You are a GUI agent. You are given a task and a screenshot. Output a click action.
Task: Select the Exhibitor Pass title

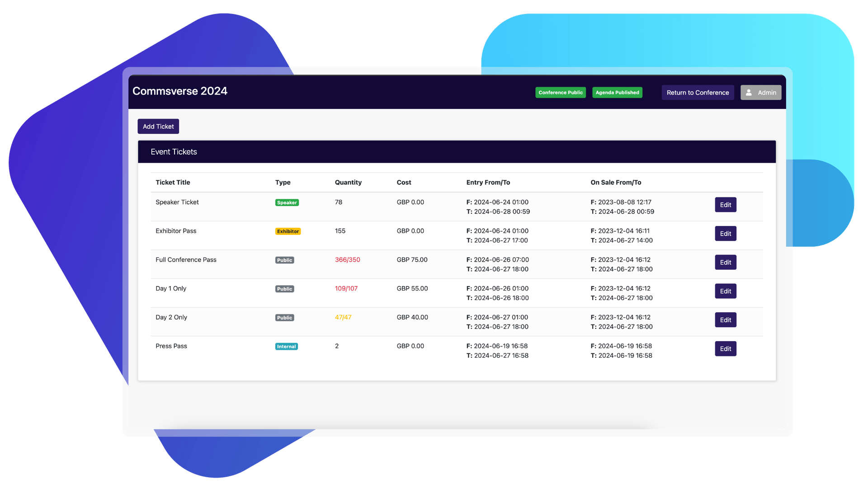click(176, 231)
